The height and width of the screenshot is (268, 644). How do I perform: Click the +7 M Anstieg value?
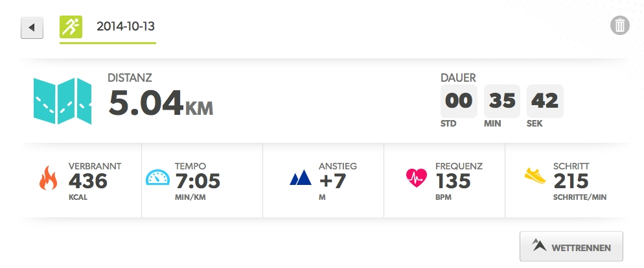pyautogui.click(x=332, y=180)
